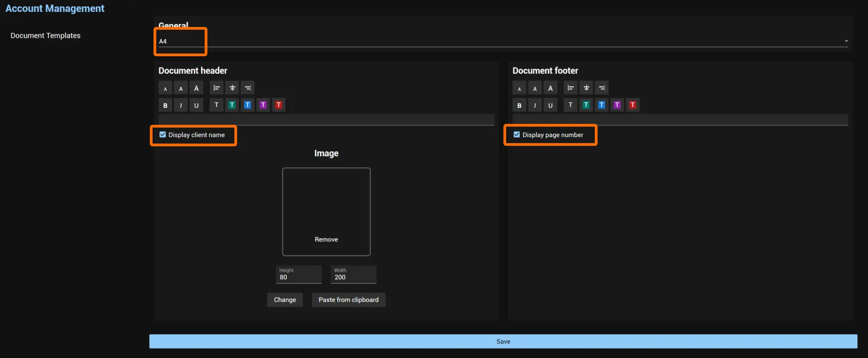Pick default text color for Document header
Image resolution: width=868 pixels, height=358 pixels.
tap(217, 105)
